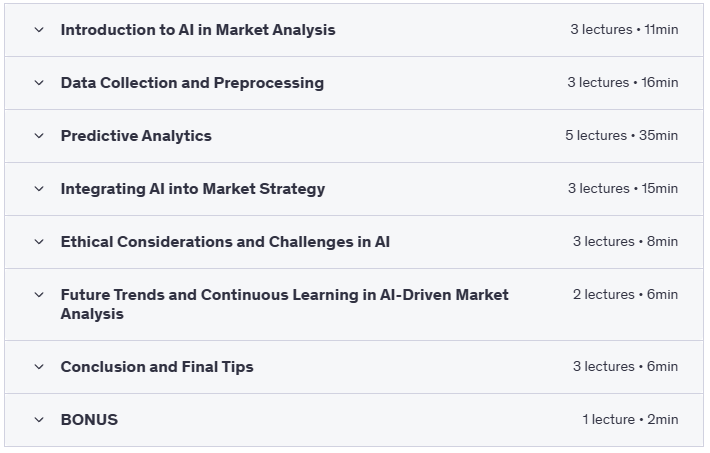
Task: Click "1 lecture • 2min" summary text
Action: point(630,420)
